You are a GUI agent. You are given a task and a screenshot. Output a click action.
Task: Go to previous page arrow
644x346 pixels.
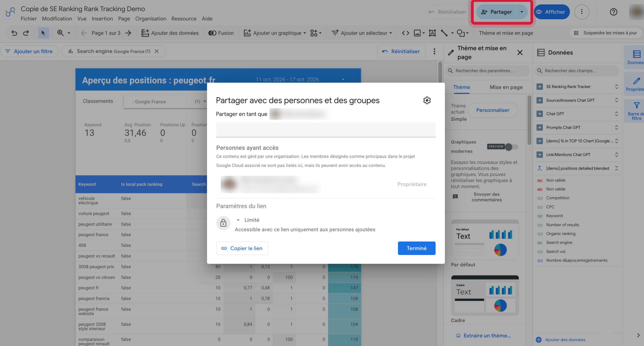(84, 33)
